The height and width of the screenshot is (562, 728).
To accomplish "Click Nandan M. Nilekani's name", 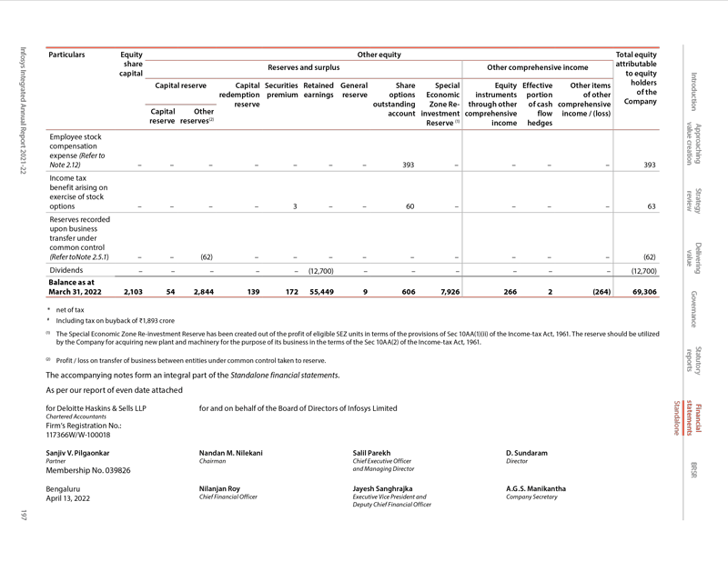I will (230, 452).
